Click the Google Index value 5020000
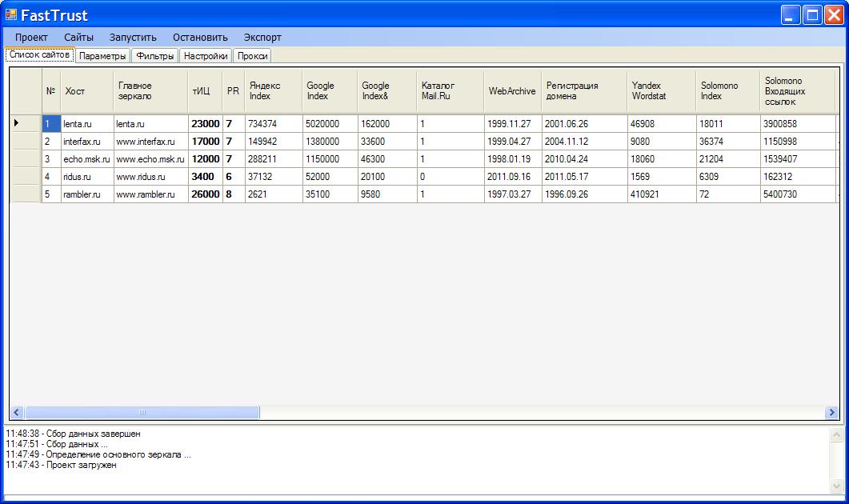 click(x=330, y=123)
